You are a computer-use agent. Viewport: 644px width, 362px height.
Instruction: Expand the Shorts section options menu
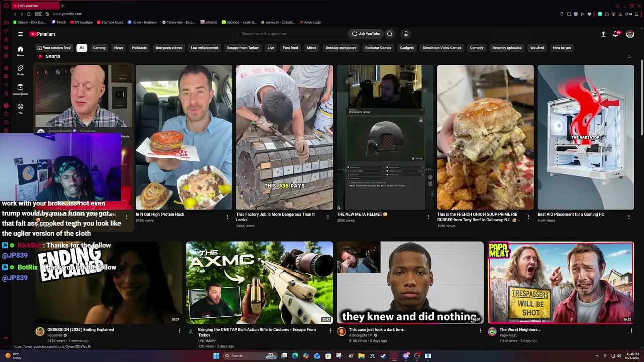tap(629, 57)
